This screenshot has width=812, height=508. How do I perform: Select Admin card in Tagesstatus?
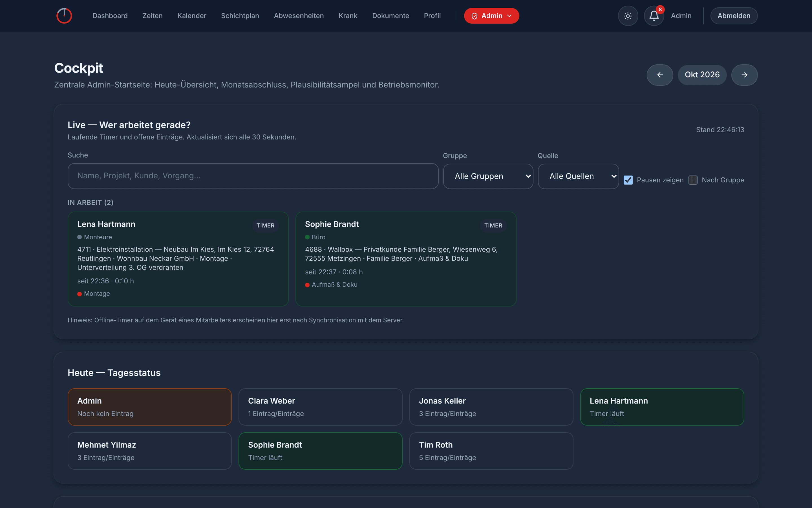point(150,407)
